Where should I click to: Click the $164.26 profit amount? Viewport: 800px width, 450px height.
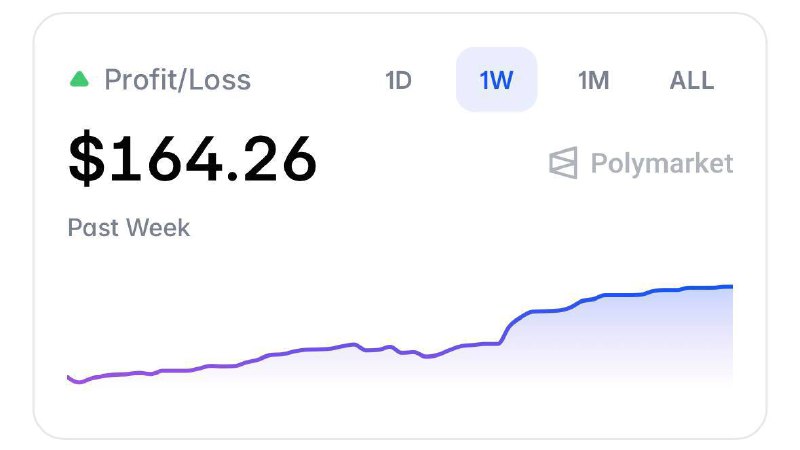point(192,157)
